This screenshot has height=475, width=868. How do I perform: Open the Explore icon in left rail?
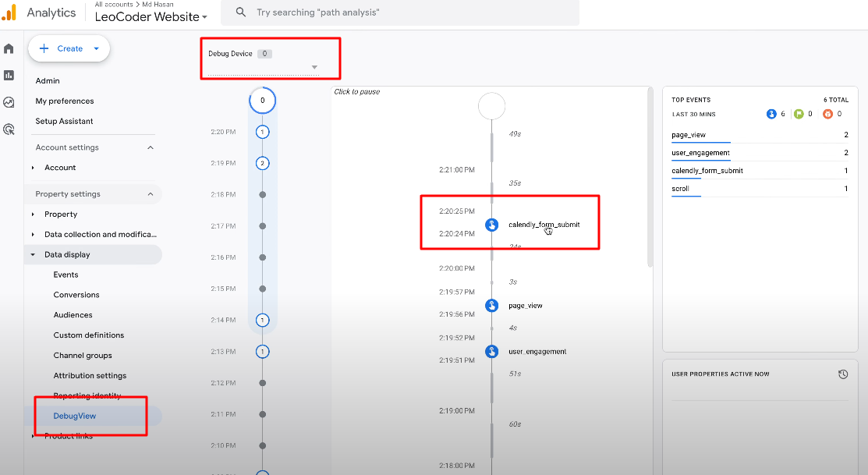click(9, 102)
